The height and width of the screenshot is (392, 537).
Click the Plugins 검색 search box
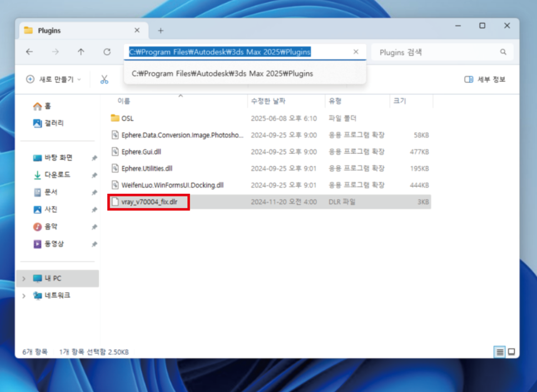tap(442, 52)
